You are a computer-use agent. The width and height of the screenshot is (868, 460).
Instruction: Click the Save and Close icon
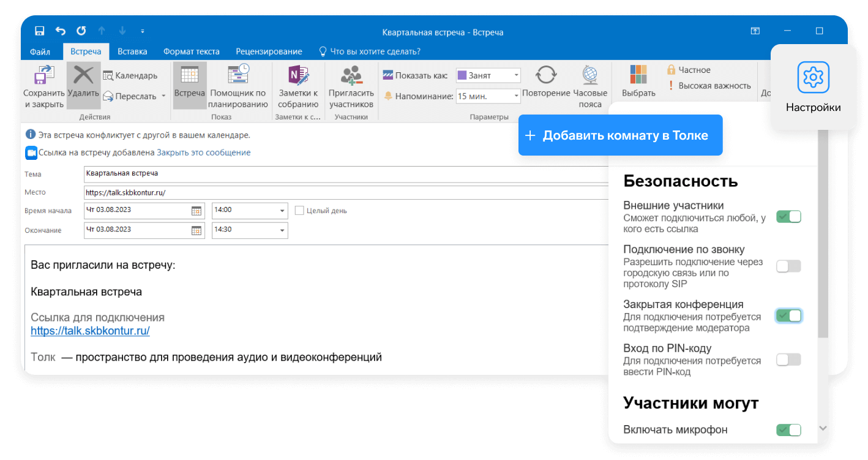tap(43, 75)
